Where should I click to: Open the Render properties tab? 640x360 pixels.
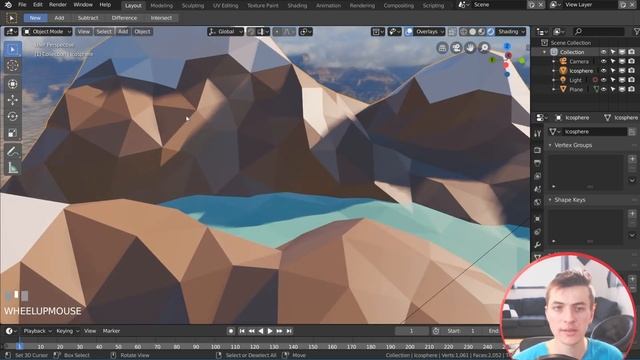point(538,150)
